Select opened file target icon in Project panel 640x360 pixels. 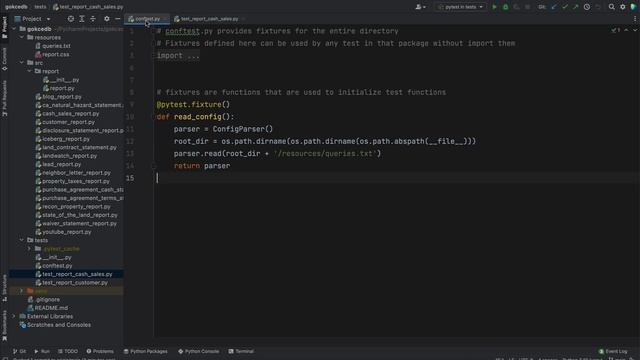click(71, 19)
